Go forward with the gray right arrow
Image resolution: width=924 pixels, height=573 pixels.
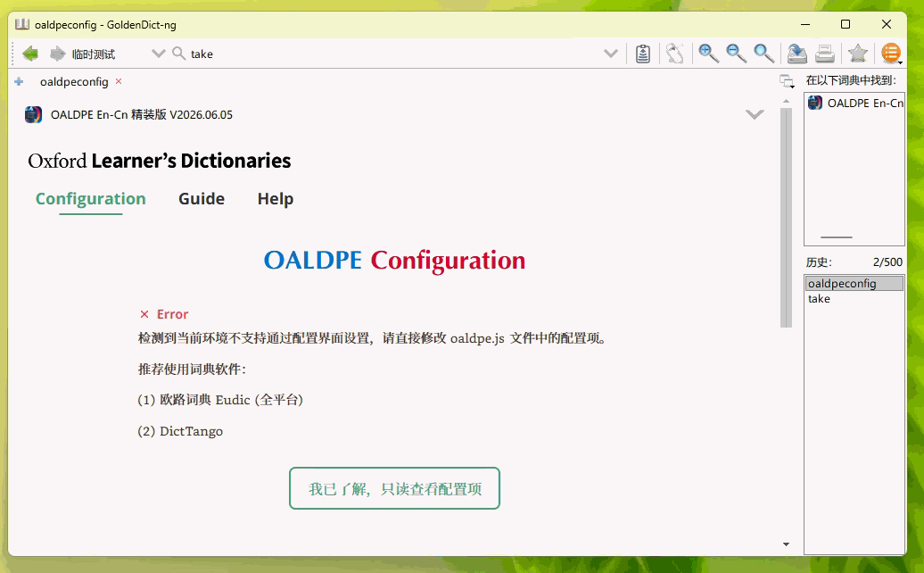tap(57, 54)
